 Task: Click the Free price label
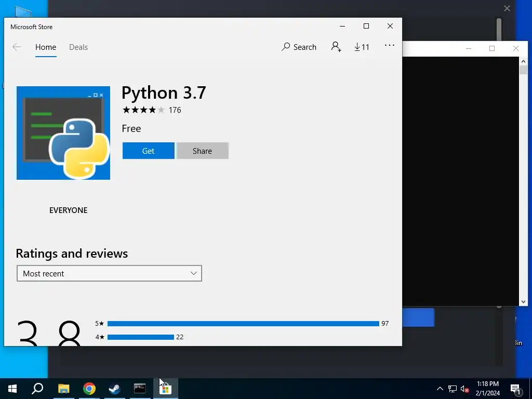tap(131, 129)
